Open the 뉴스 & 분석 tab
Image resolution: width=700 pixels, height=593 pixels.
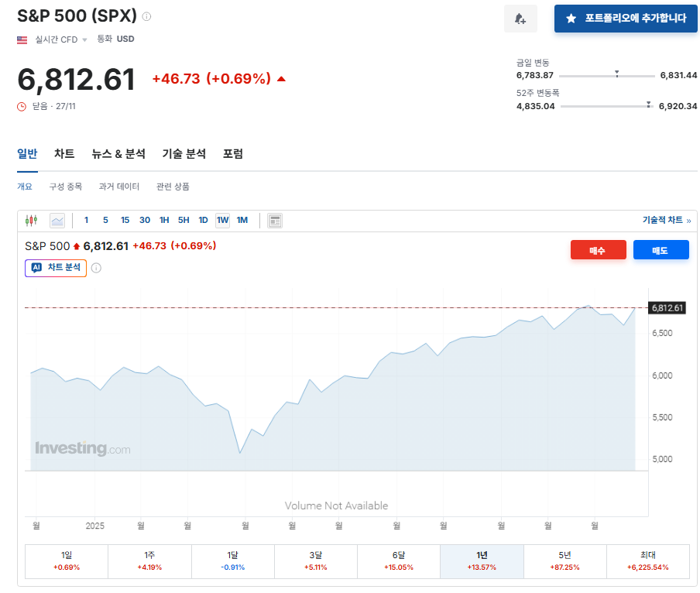(x=118, y=154)
